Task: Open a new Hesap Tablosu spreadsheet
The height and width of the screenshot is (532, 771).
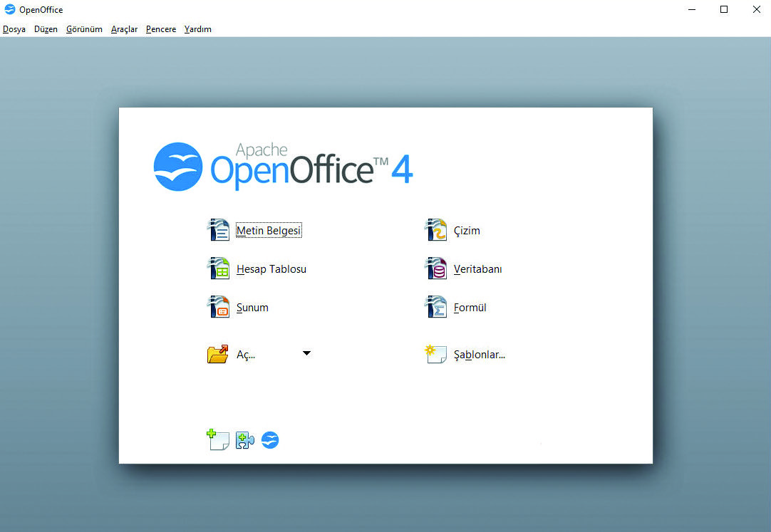Action: click(x=271, y=269)
